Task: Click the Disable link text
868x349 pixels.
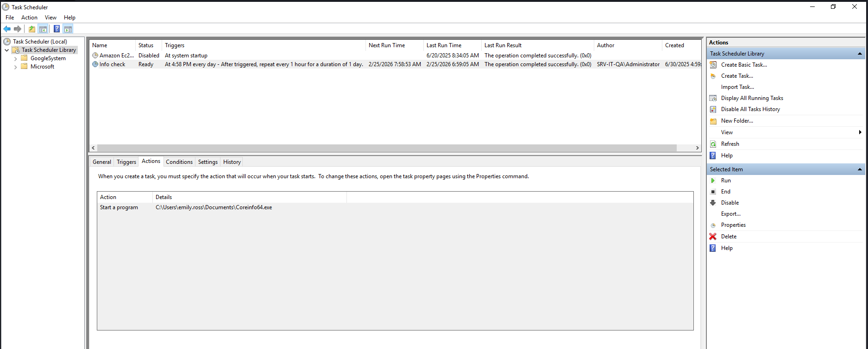Action: tap(730, 203)
